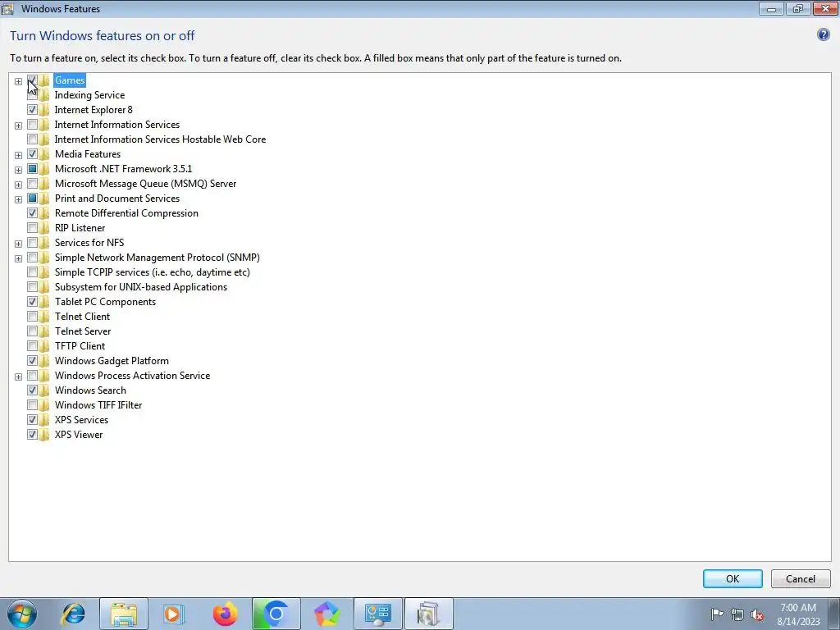The height and width of the screenshot is (630, 840).
Task: Expand the Games tree node
Action: 18,81
